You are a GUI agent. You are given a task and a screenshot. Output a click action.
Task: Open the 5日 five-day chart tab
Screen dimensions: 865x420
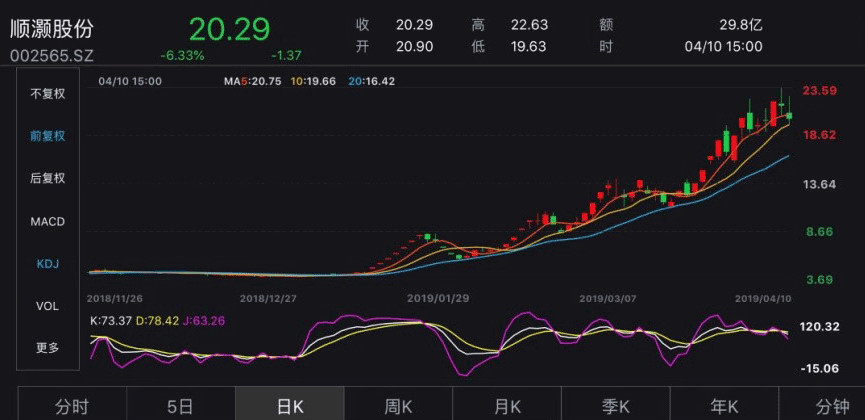(x=180, y=406)
